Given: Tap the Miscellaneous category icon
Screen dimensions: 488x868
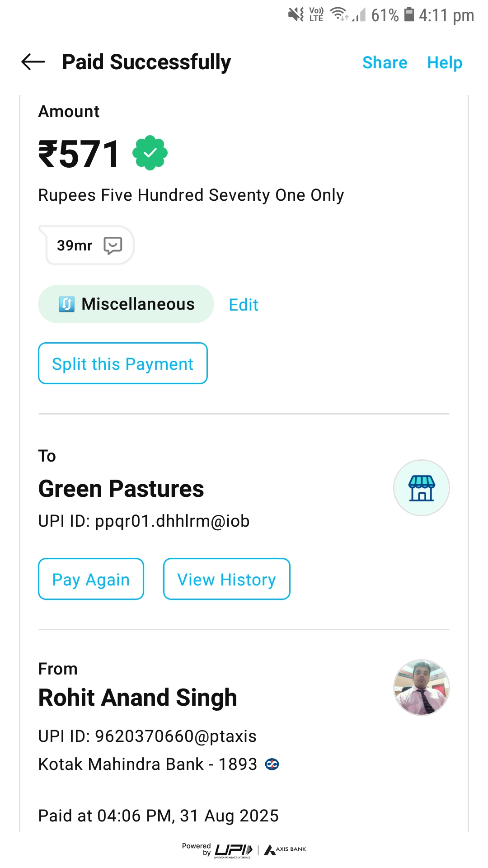Looking at the screenshot, I should click(x=67, y=304).
